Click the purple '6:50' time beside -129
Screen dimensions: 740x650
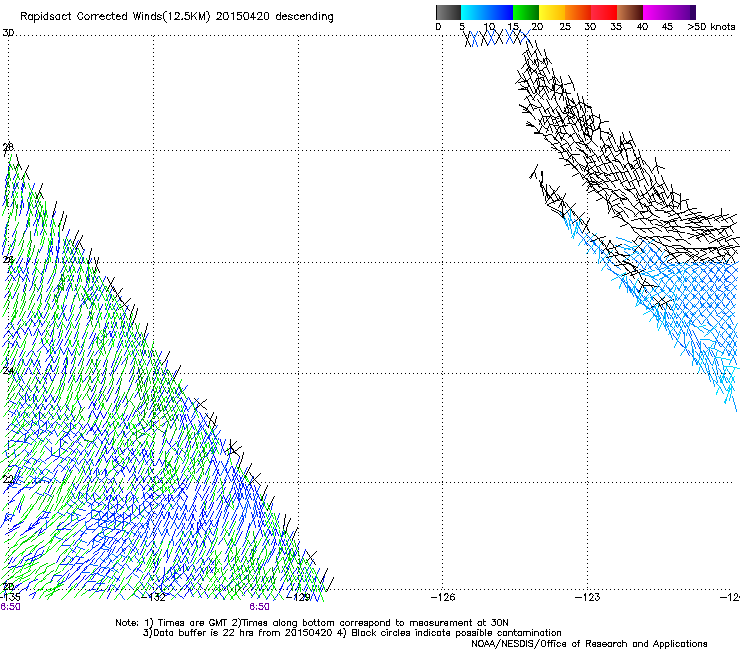point(260,607)
